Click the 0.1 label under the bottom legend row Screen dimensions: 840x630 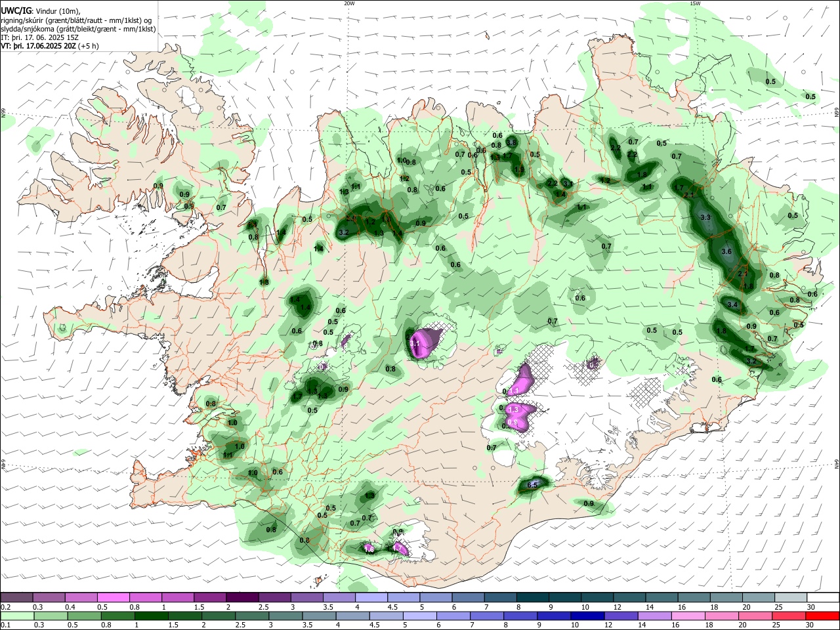(x=5, y=625)
